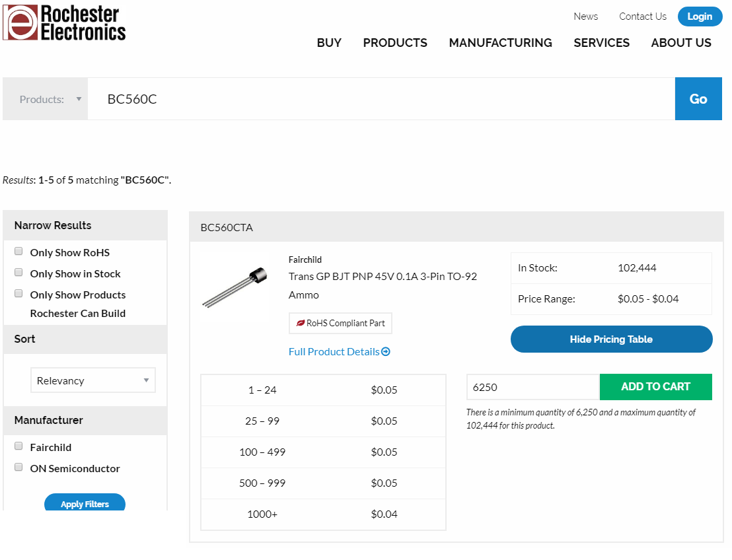Select the 1000+ quantity pricing row
Screen dimensions: 732x560
click(x=323, y=514)
